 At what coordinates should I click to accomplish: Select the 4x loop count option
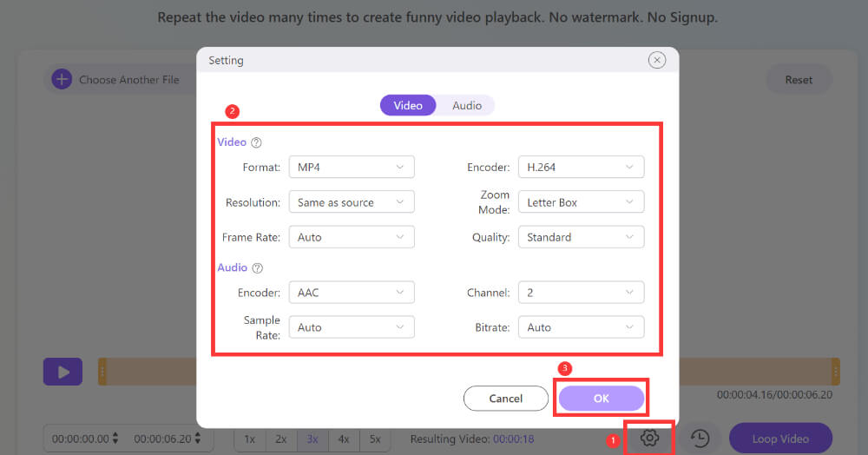click(x=344, y=439)
